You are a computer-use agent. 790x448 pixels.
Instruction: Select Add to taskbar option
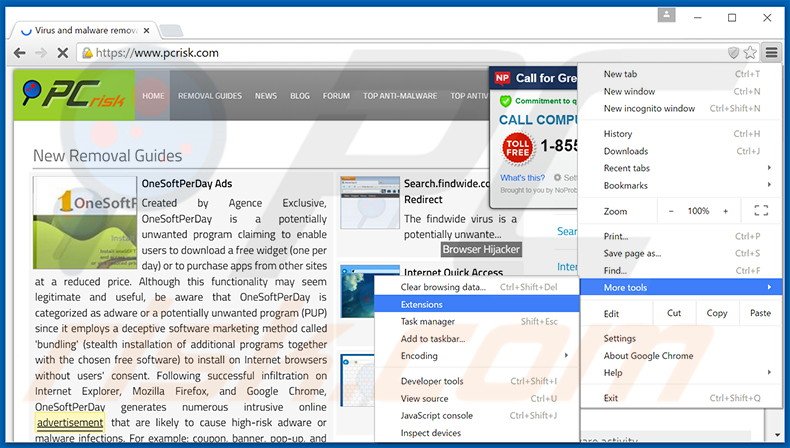click(x=477, y=339)
